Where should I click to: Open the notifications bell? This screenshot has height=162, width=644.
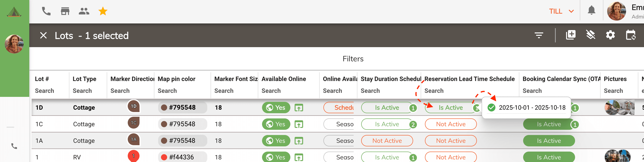click(591, 10)
